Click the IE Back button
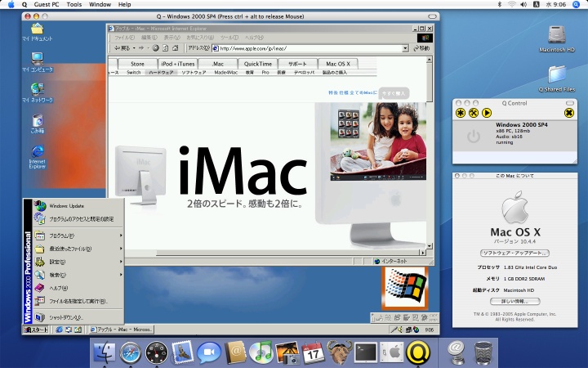Image resolution: width=588 pixels, height=368 pixels. [x=122, y=48]
